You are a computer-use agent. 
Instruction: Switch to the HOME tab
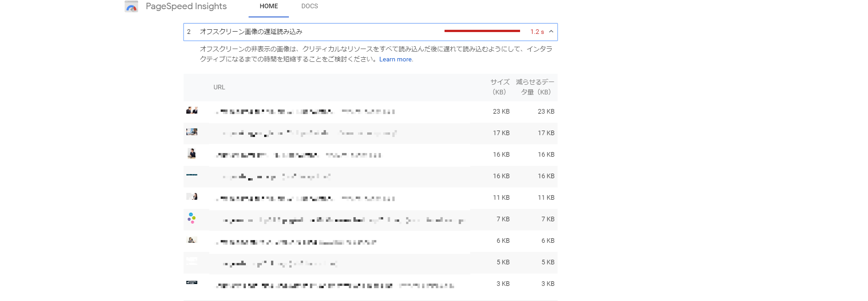269,6
